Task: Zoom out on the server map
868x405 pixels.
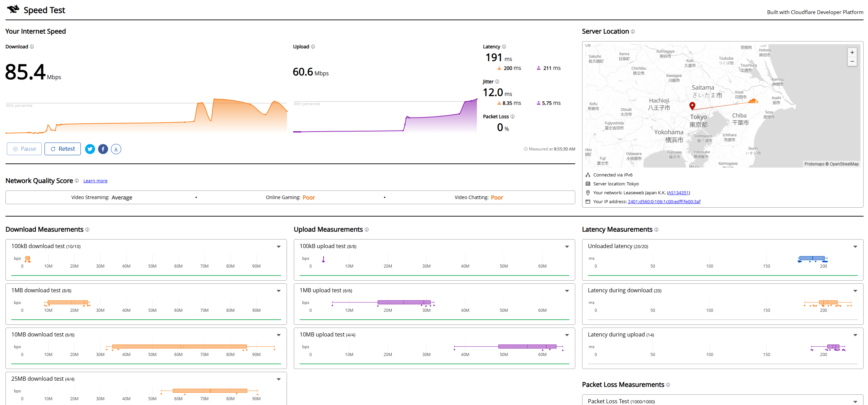Action: [x=852, y=62]
